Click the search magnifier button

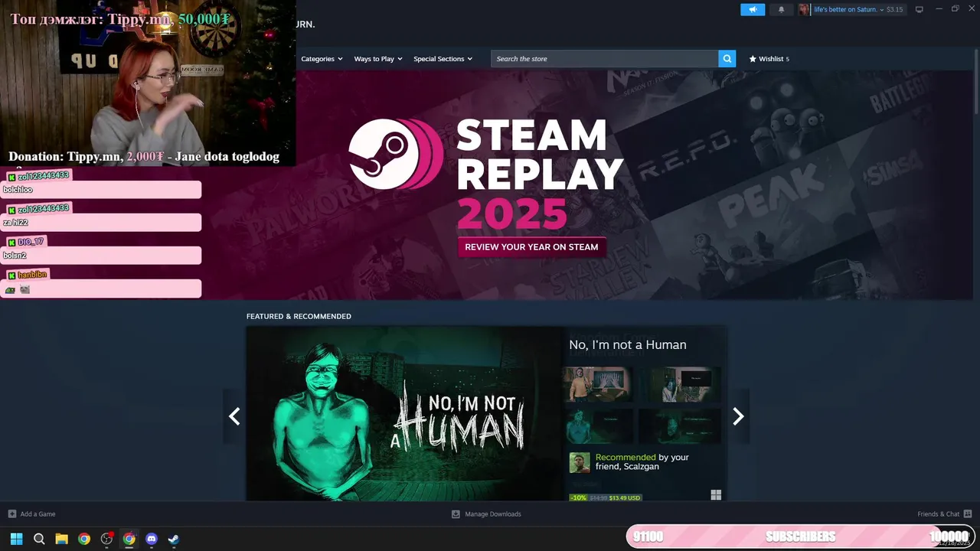pyautogui.click(x=727, y=59)
